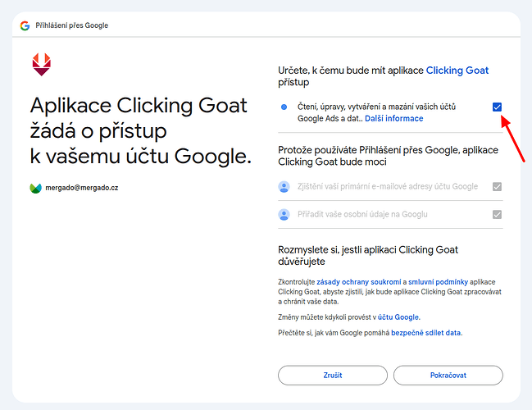
Task: Click 'Rozmyslete si, jestli aplikaci' heading
Action: click(368, 256)
